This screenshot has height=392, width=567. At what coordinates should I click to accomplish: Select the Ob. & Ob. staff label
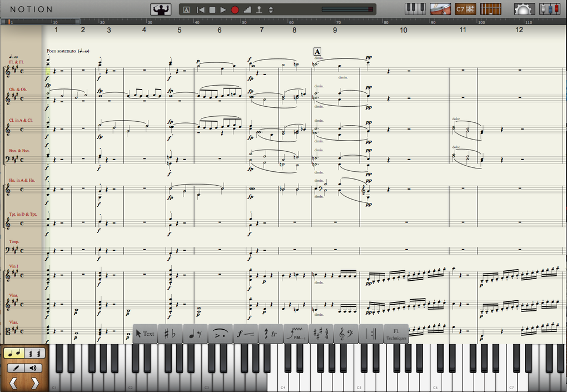(18, 90)
